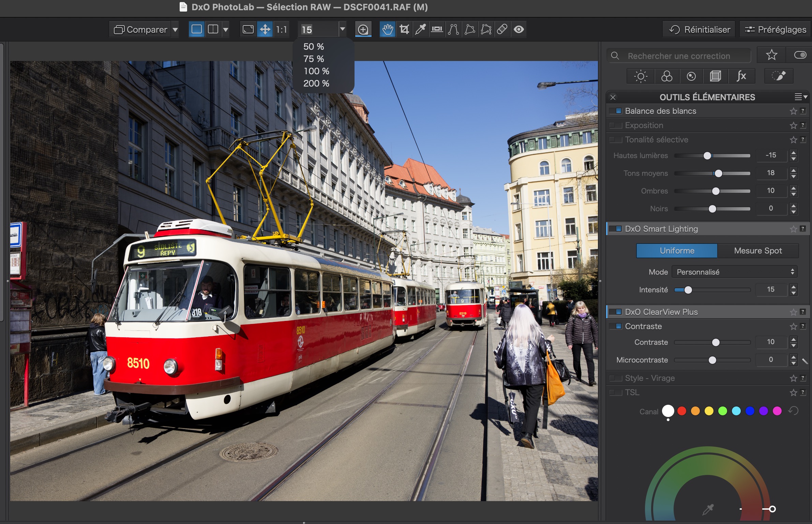
Task: Open the Light corrections sun tab
Action: [x=641, y=76]
